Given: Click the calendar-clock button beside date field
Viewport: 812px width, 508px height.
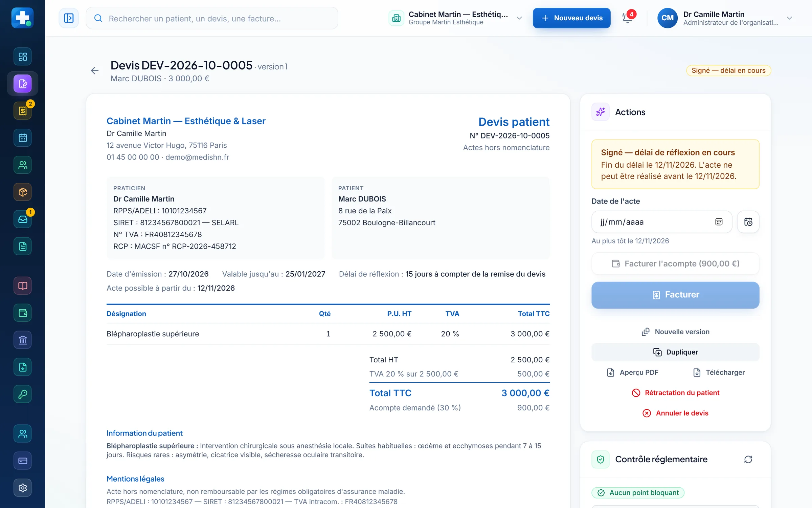Looking at the screenshot, I should click(x=748, y=222).
